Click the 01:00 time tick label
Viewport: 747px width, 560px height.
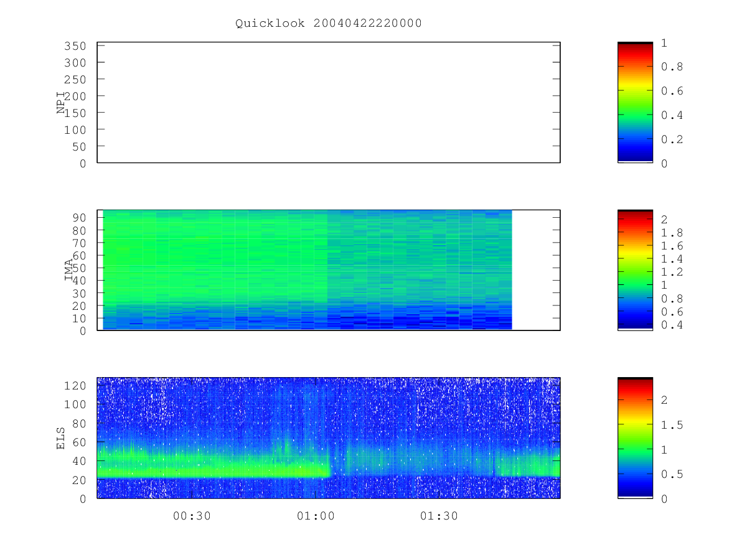click(316, 516)
